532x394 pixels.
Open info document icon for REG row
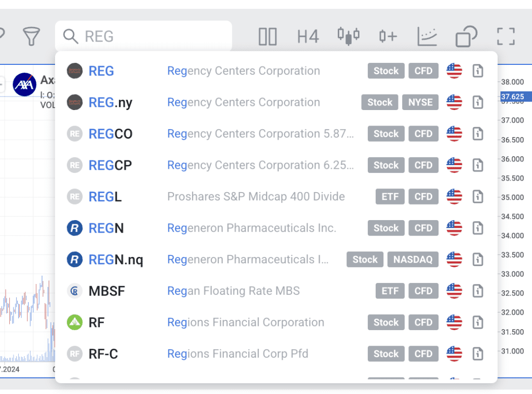pyautogui.click(x=478, y=71)
